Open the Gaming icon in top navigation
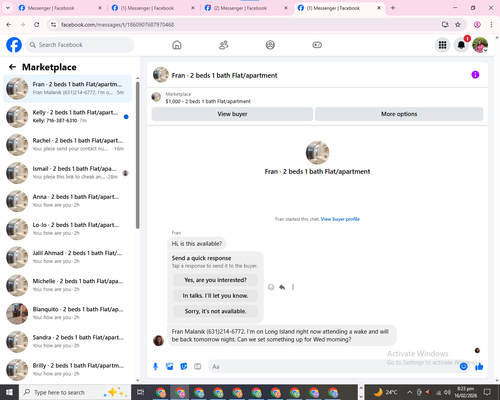 tap(317, 45)
